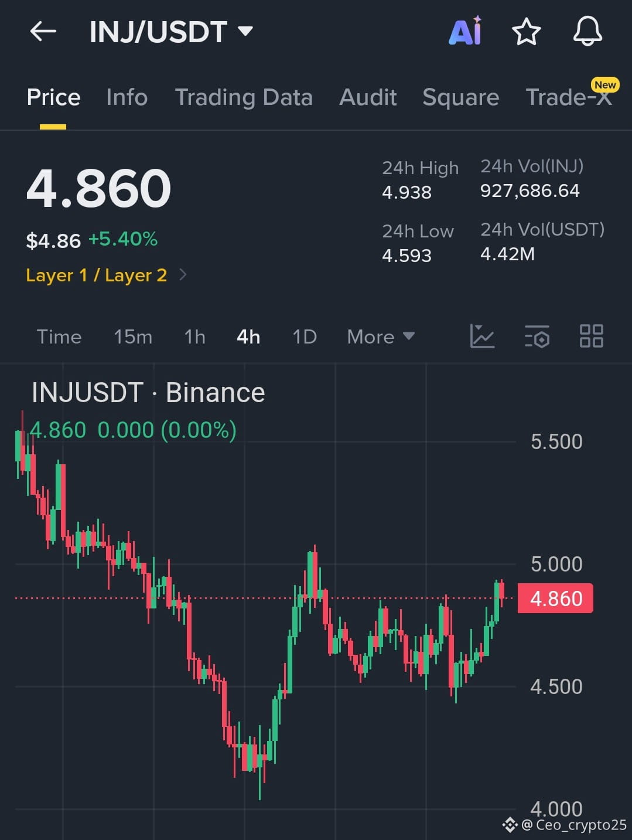Tap the 5.000 price axis label
Image resolution: width=632 pixels, height=840 pixels.
556,564
